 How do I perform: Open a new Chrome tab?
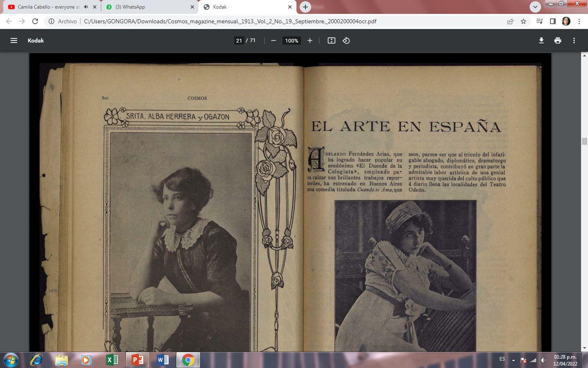pos(305,7)
